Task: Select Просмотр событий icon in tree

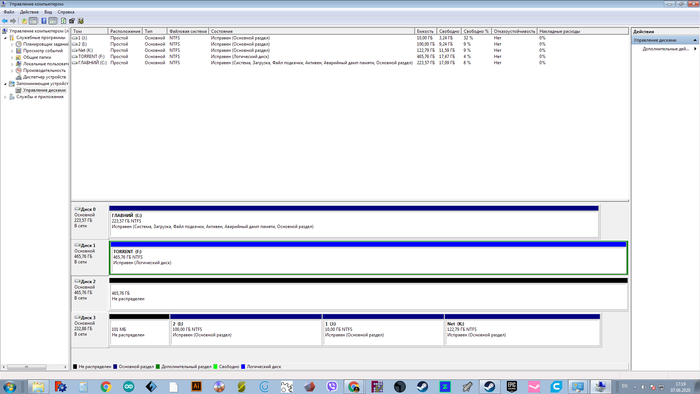Action: tap(19, 51)
